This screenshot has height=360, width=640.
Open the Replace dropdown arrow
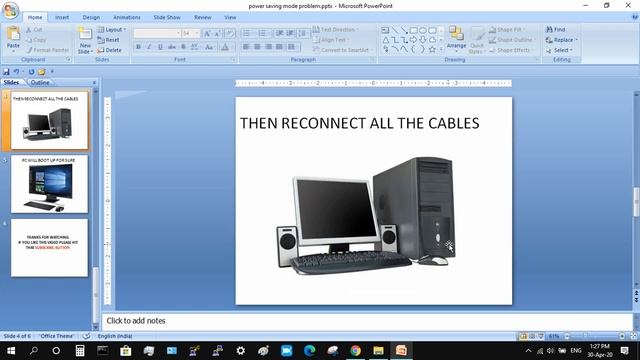(577, 40)
